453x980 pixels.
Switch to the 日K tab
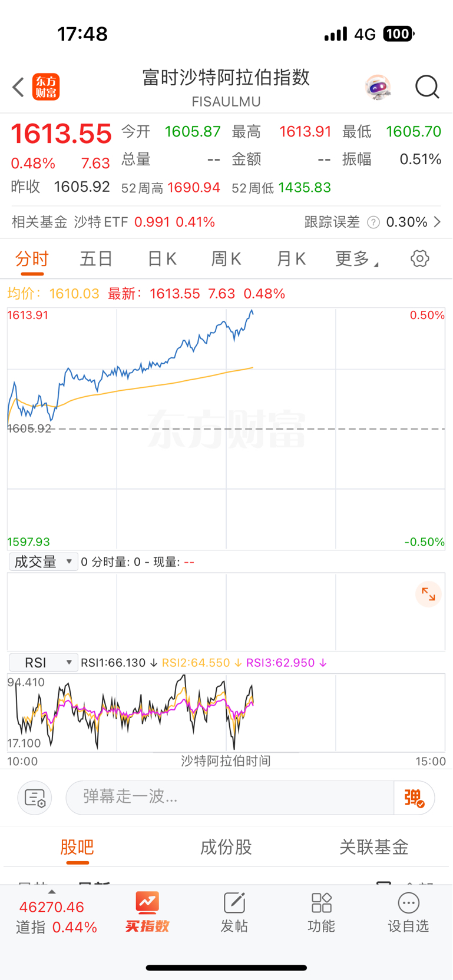coord(161,258)
